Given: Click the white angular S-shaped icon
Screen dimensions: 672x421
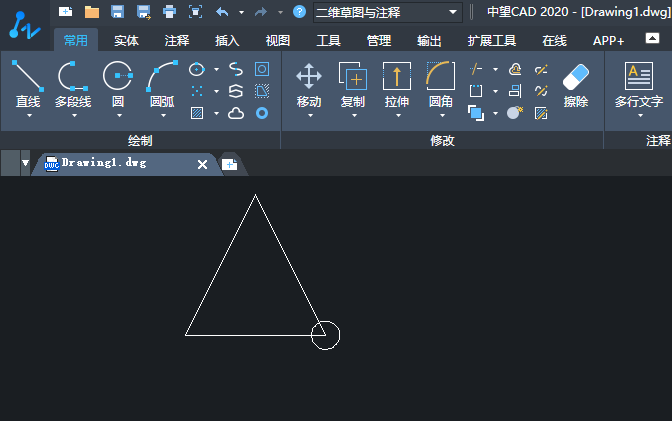Looking at the screenshot, I should click(x=236, y=91).
